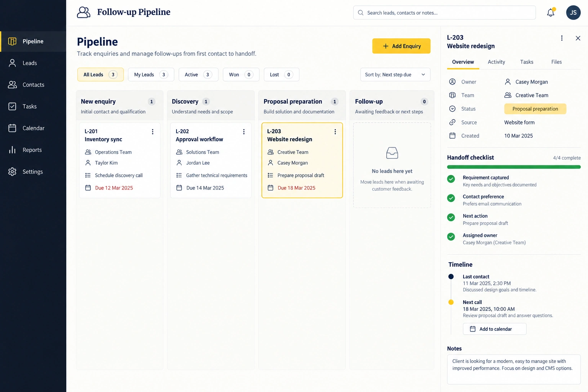The height and width of the screenshot is (392, 588).
Task: Select the All Leads filter
Action: click(100, 75)
